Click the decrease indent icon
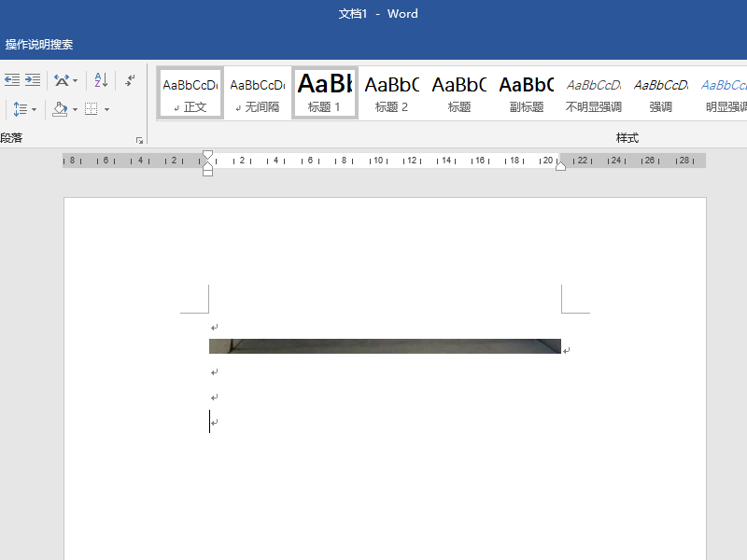 coord(11,80)
